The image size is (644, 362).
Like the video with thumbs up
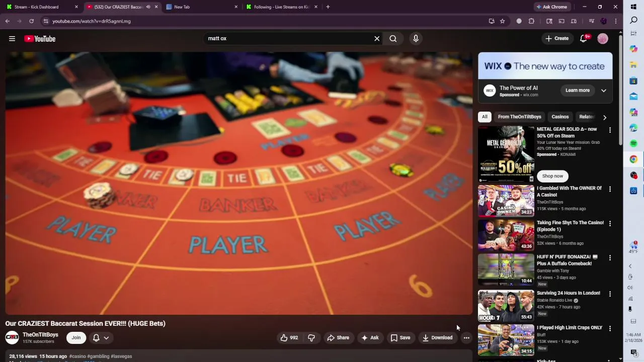tap(289, 338)
